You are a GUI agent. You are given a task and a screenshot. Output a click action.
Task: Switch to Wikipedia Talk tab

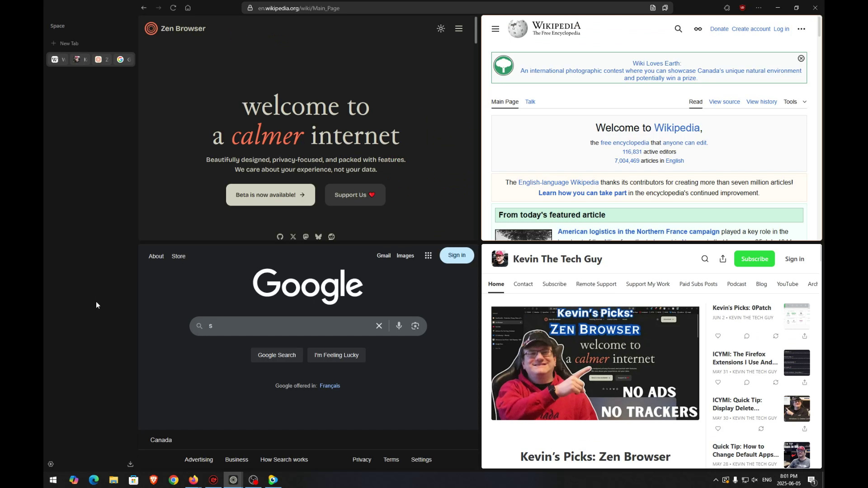(530, 102)
